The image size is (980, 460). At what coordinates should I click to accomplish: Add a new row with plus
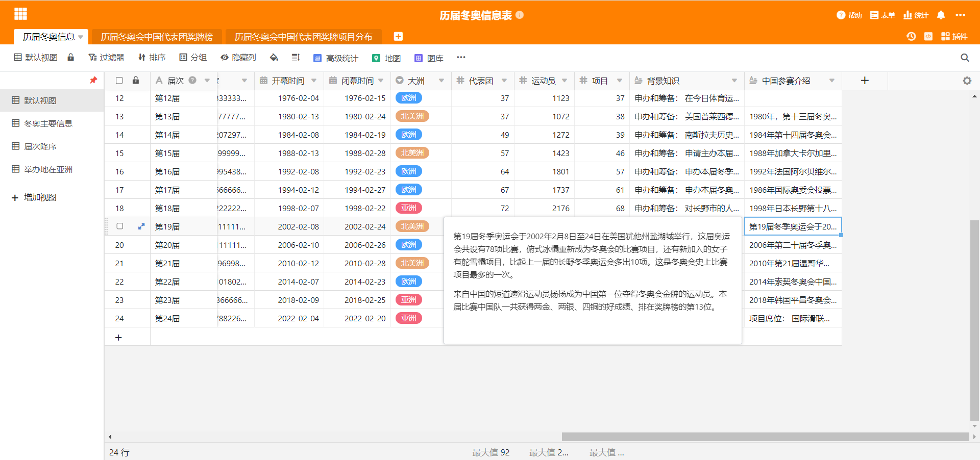118,338
